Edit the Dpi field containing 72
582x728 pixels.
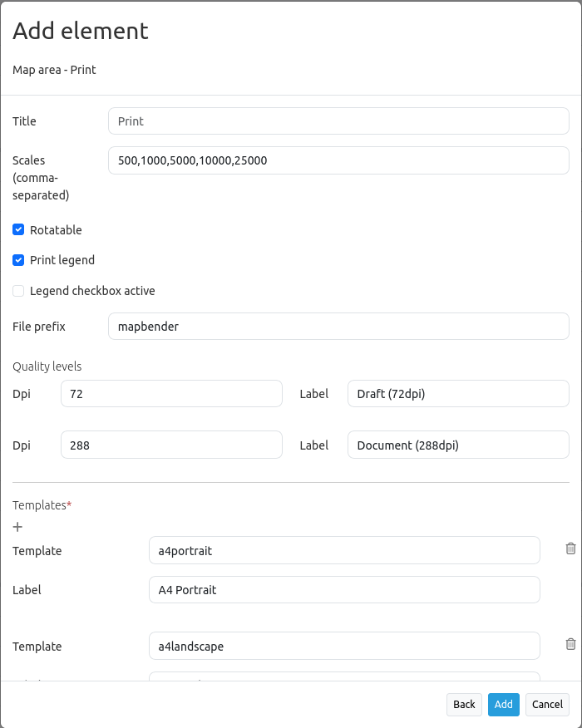point(171,394)
